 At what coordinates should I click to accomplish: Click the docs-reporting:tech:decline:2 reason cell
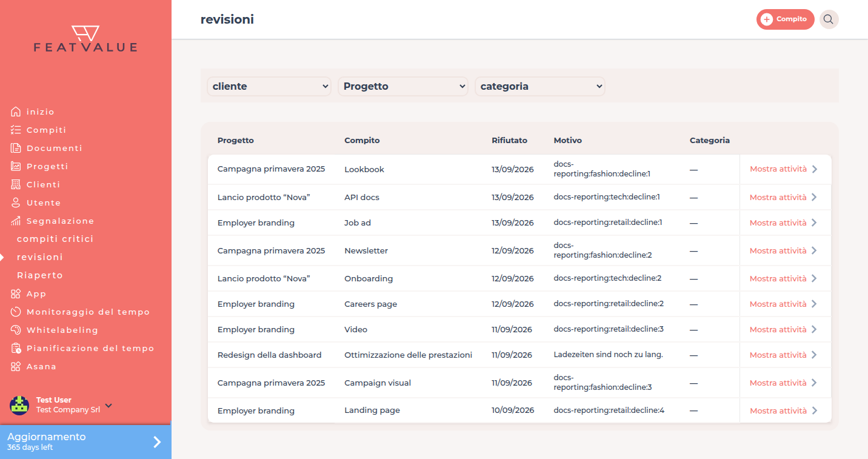607,278
